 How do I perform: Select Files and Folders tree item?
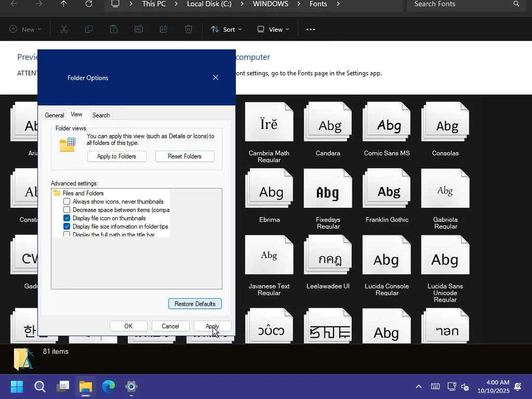[83, 193]
